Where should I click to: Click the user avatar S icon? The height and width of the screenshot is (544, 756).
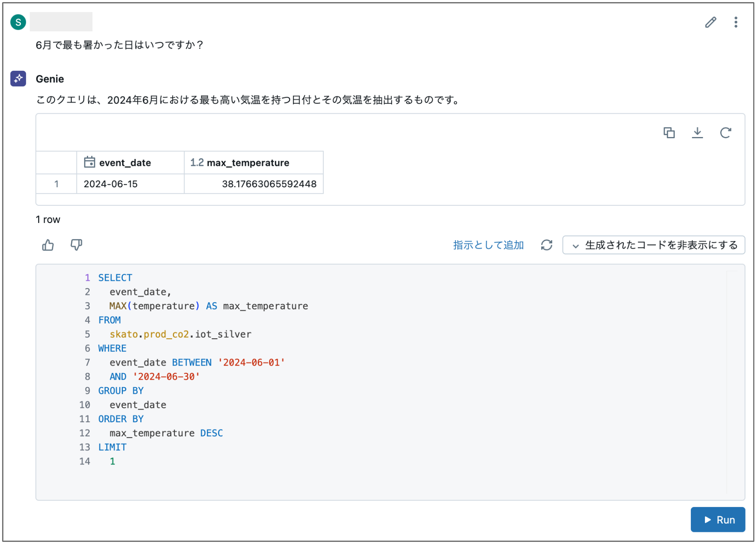point(18,22)
